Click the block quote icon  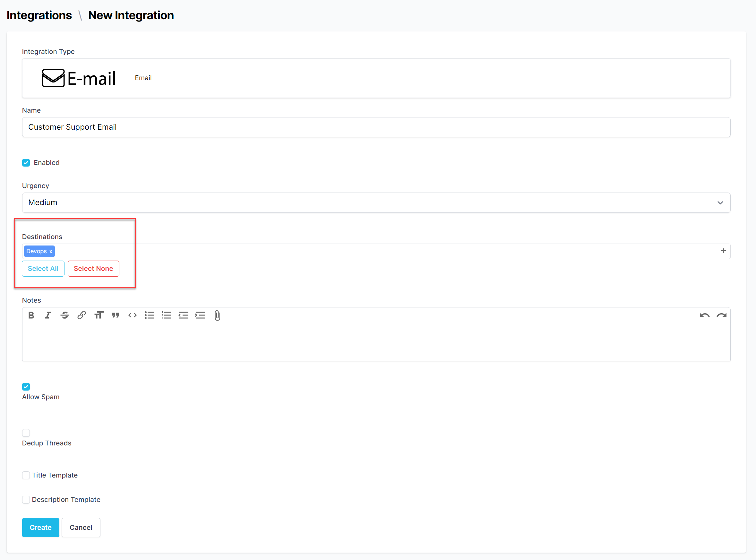(x=116, y=315)
